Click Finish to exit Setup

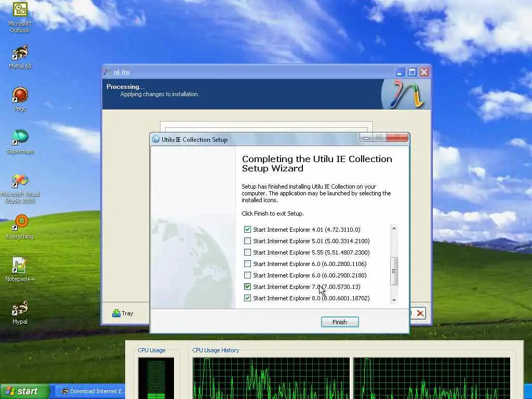click(x=340, y=322)
